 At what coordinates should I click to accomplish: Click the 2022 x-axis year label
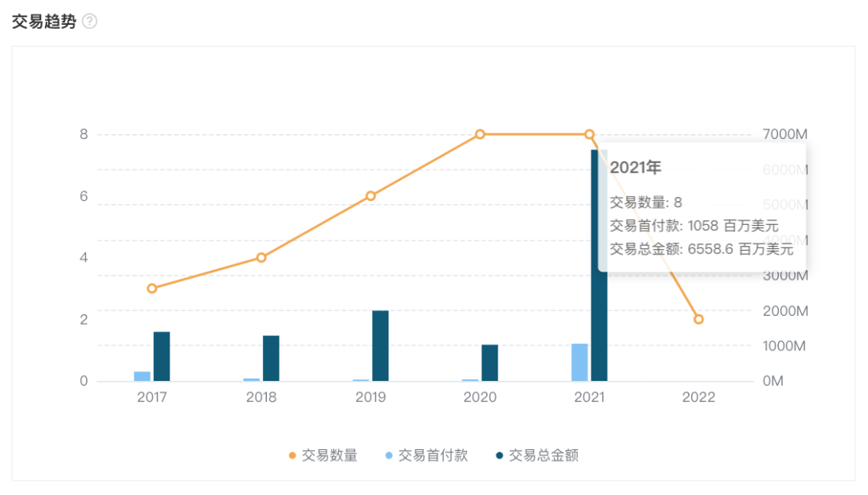click(x=698, y=397)
